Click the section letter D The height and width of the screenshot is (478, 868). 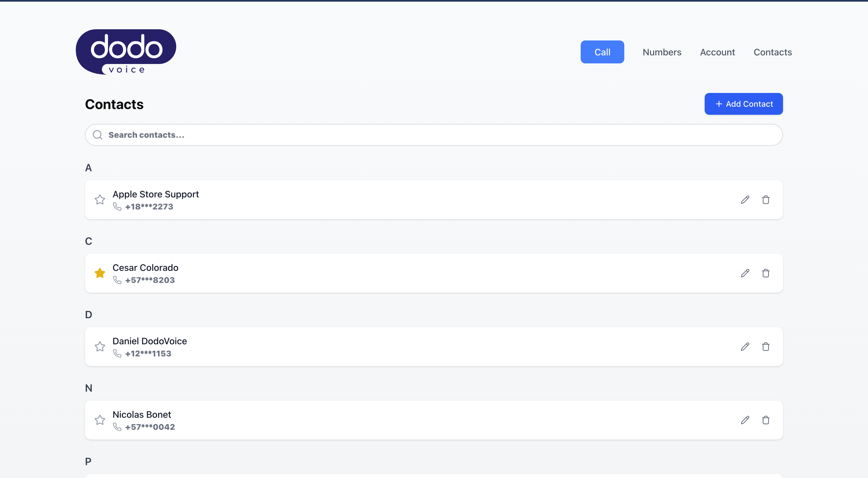(x=88, y=315)
